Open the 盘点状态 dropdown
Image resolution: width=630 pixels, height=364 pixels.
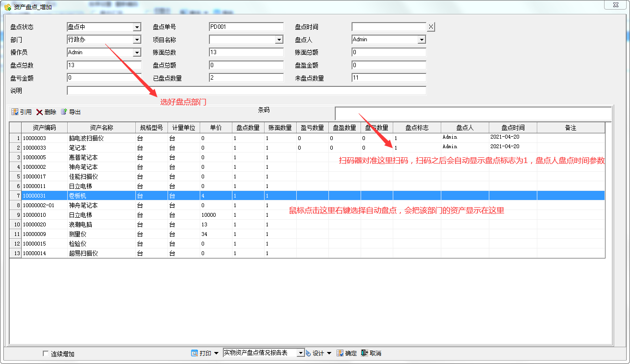click(x=137, y=27)
